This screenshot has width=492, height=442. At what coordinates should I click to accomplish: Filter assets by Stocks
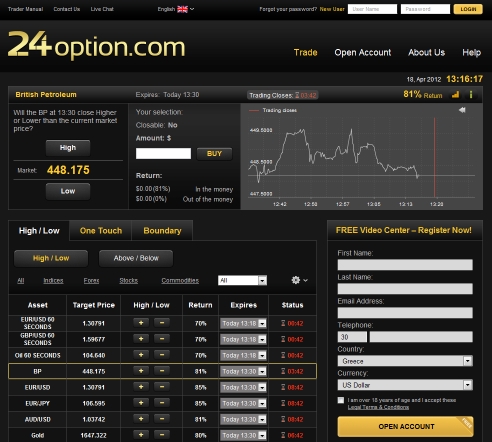click(x=129, y=281)
